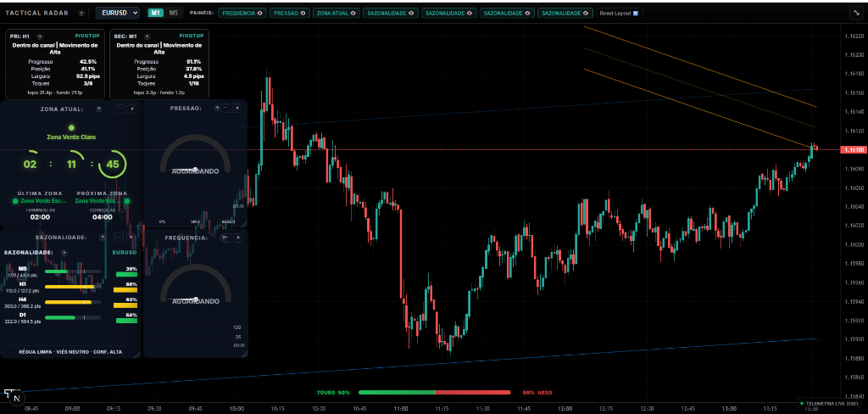868x414 pixels.
Task: Switch to the M5 timeframe
Action: click(173, 13)
